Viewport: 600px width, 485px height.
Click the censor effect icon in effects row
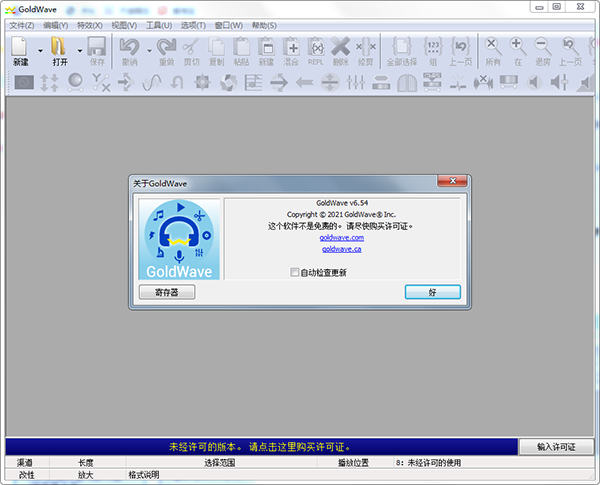pyautogui.click(x=24, y=82)
